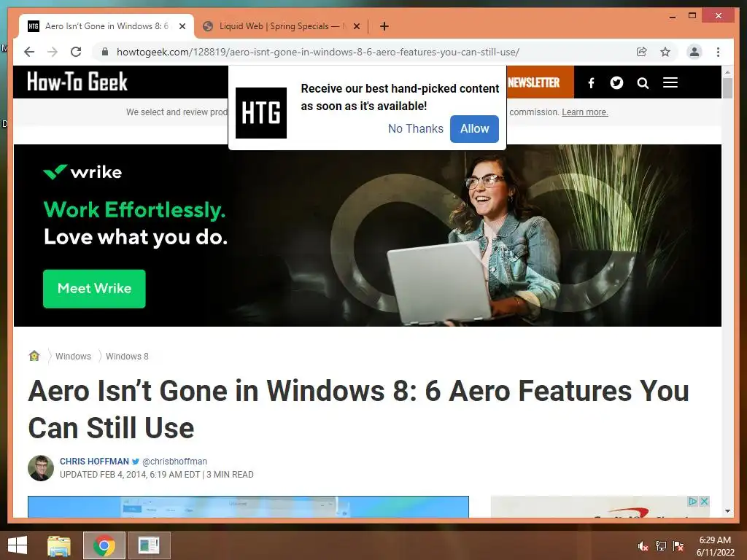Image resolution: width=747 pixels, height=560 pixels.
Task: Open the Action Center flag icon
Action: point(678,546)
